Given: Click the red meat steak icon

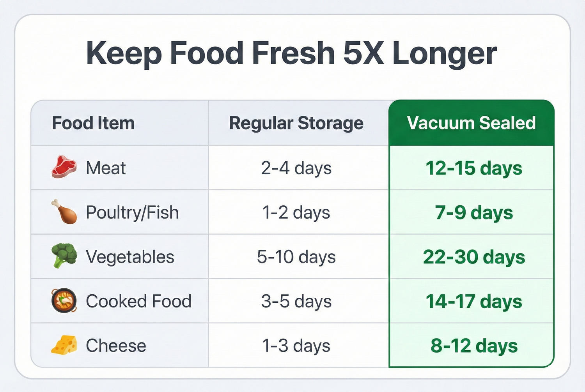Looking at the screenshot, I should (x=64, y=167).
